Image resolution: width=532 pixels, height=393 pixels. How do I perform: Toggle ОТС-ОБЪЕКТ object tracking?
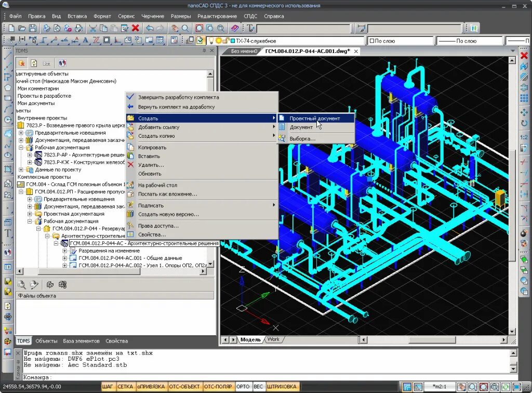184,387
